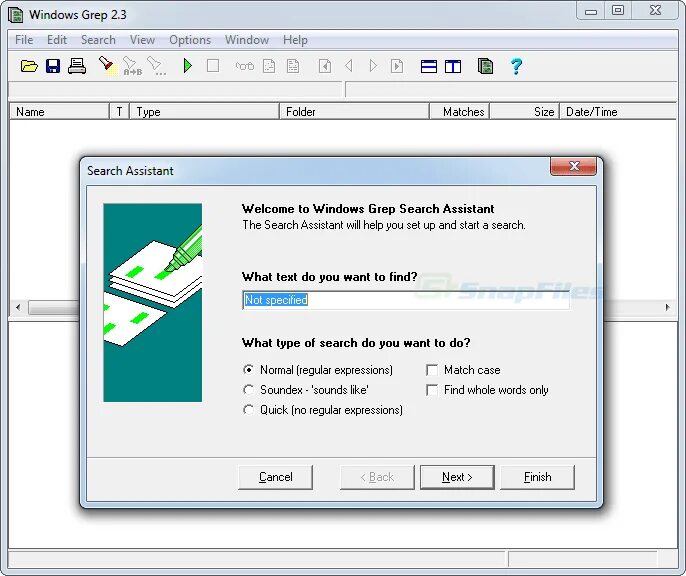
Task: Sort results by Size column
Action: pyautogui.click(x=524, y=112)
